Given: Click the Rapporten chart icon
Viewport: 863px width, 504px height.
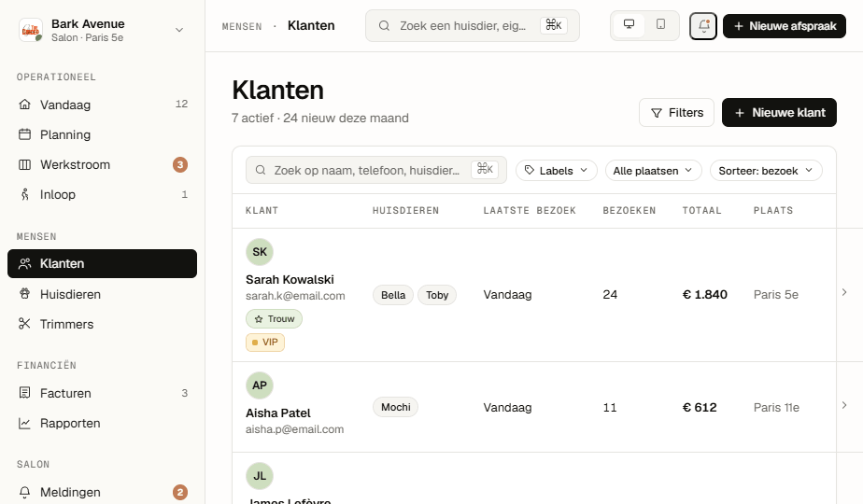Looking at the screenshot, I should coord(25,423).
